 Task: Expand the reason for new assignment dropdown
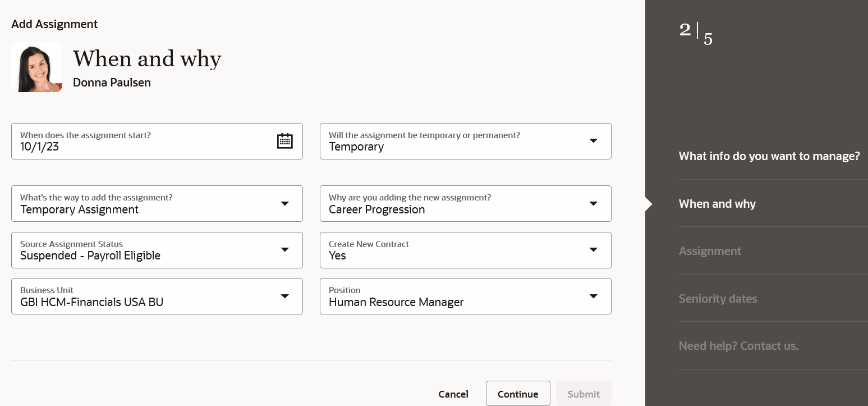pyautogui.click(x=593, y=203)
